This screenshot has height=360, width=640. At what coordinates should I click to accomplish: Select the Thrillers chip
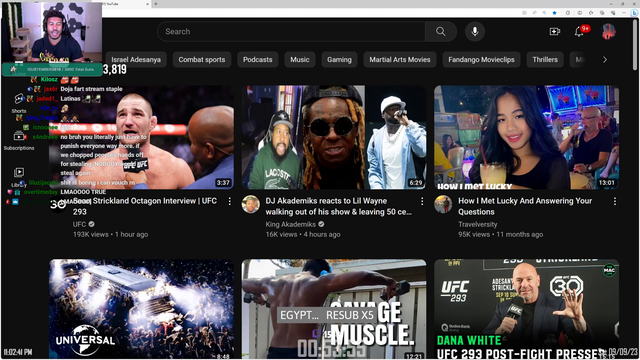point(545,60)
